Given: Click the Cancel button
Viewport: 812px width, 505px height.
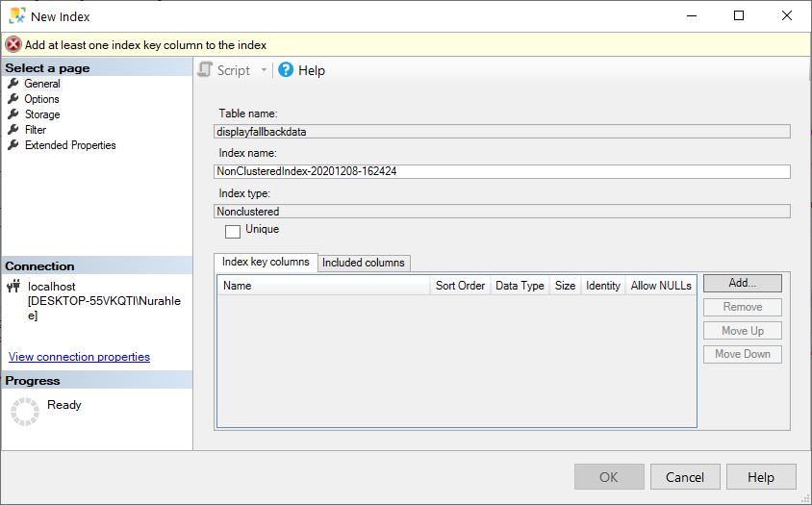Looking at the screenshot, I should coord(685,476).
